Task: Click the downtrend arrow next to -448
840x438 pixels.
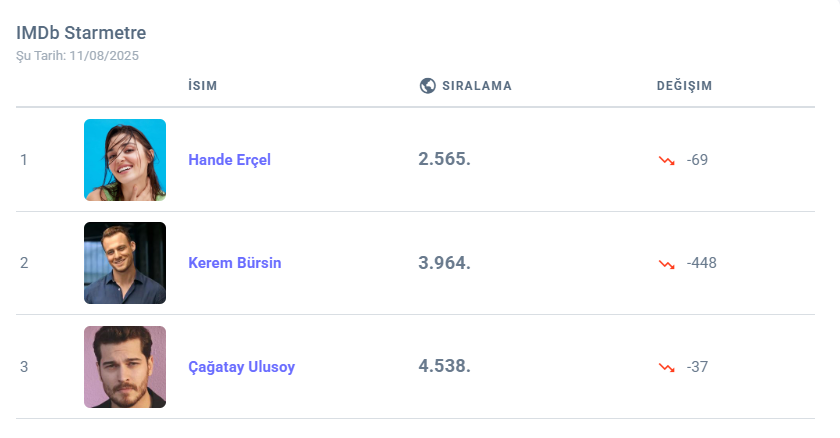Action: 666,263
